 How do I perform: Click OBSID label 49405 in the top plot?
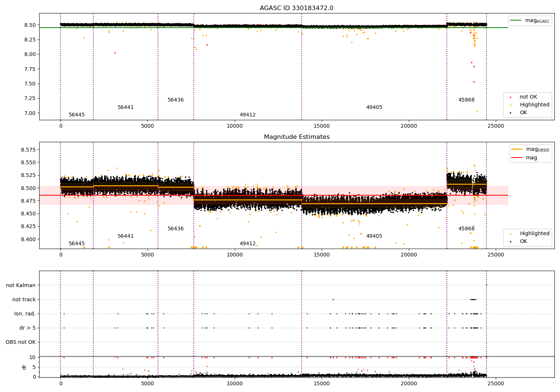(x=374, y=108)
